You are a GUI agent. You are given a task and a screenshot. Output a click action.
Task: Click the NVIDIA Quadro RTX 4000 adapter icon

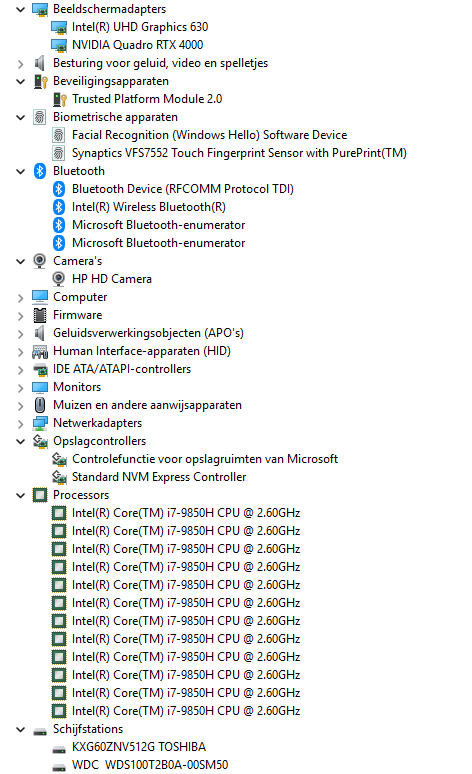coord(59,45)
